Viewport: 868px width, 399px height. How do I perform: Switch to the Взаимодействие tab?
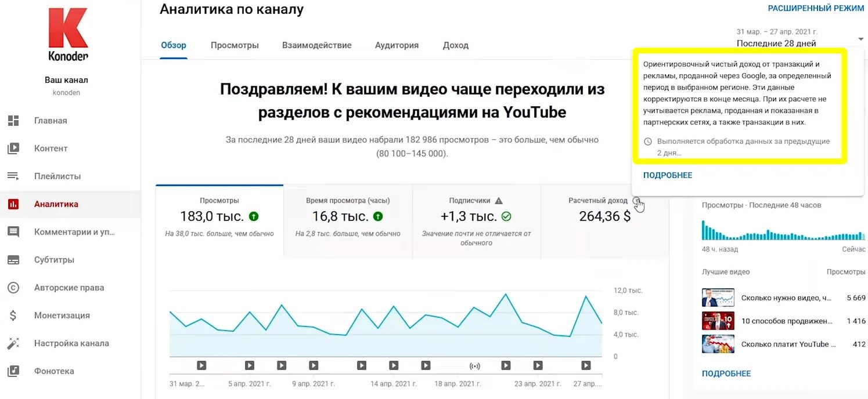(317, 45)
